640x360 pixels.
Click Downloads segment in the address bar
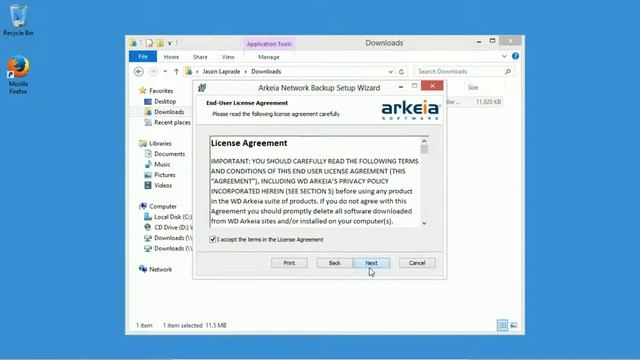pyautogui.click(x=266, y=71)
